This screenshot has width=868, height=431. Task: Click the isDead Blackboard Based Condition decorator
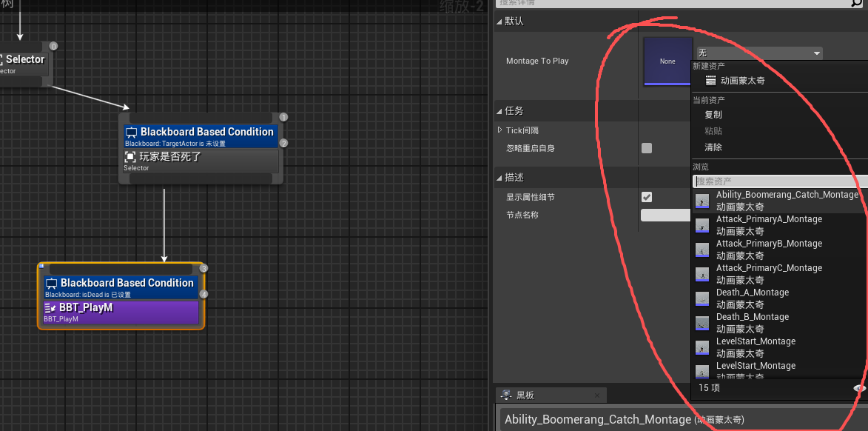coord(121,287)
